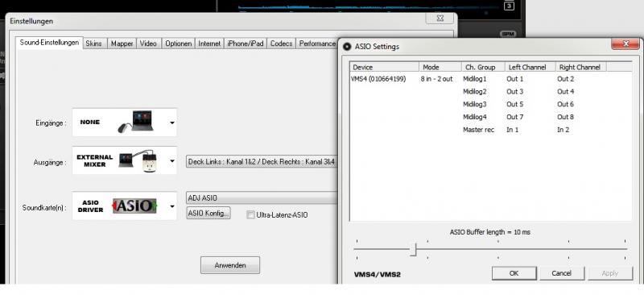The image size is (644, 295).
Task: Expand the Eingänge dropdown arrow
Action: pyautogui.click(x=172, y=123)
